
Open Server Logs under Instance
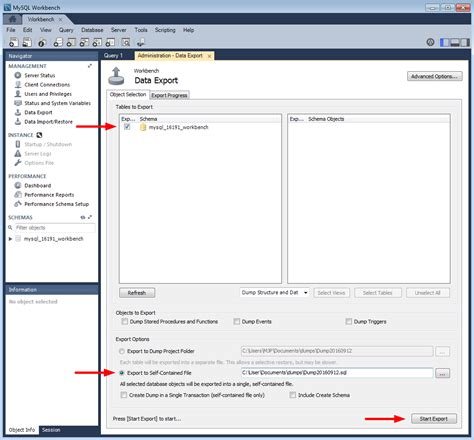tap(38, 154)
